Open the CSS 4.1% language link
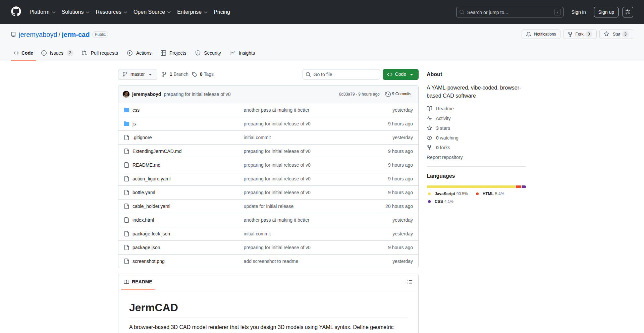 tap(441, 202)
